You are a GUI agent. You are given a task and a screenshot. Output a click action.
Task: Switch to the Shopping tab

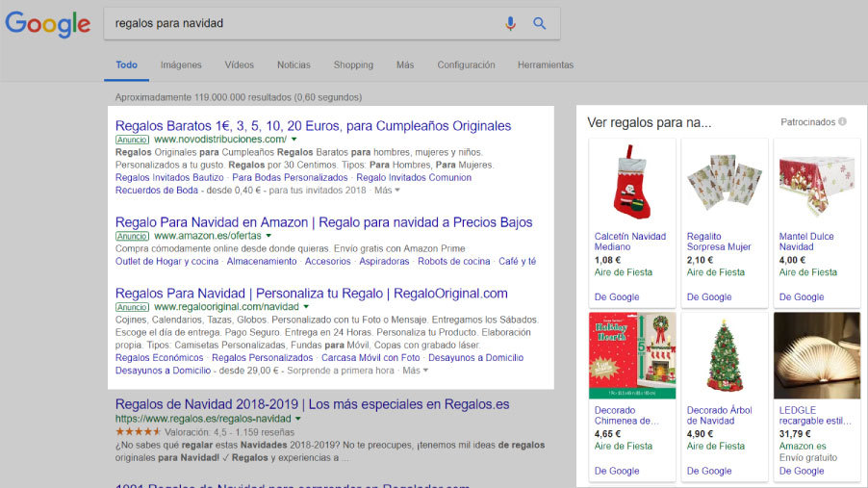[x=353, y=65]
